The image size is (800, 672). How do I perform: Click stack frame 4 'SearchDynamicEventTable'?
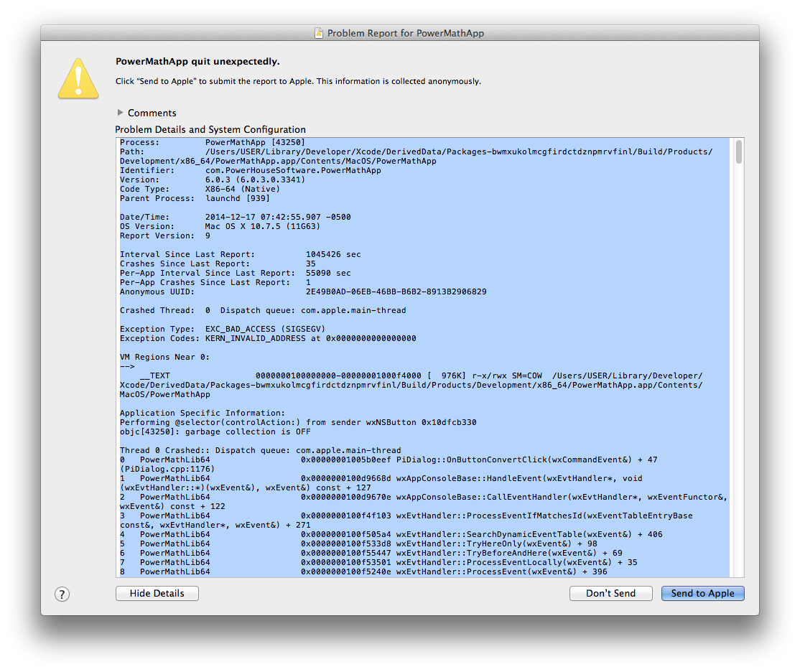pyautogui.click(x=391, y=534)
